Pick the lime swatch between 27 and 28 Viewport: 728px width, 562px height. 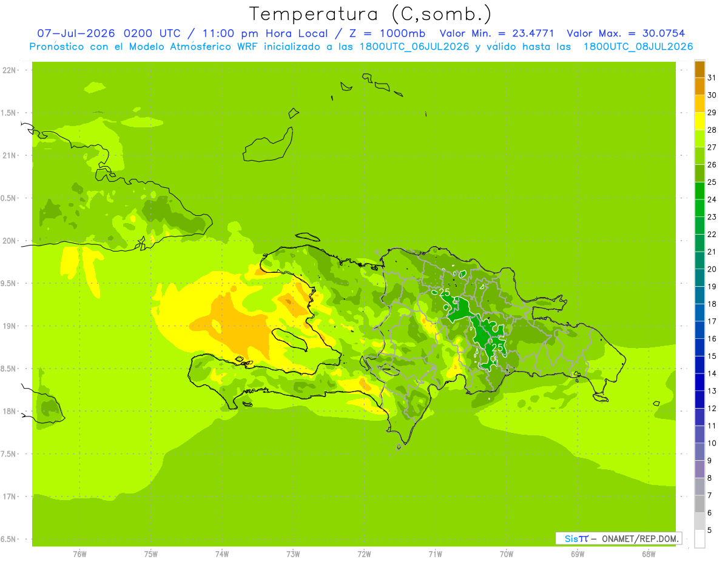[699, 139]
